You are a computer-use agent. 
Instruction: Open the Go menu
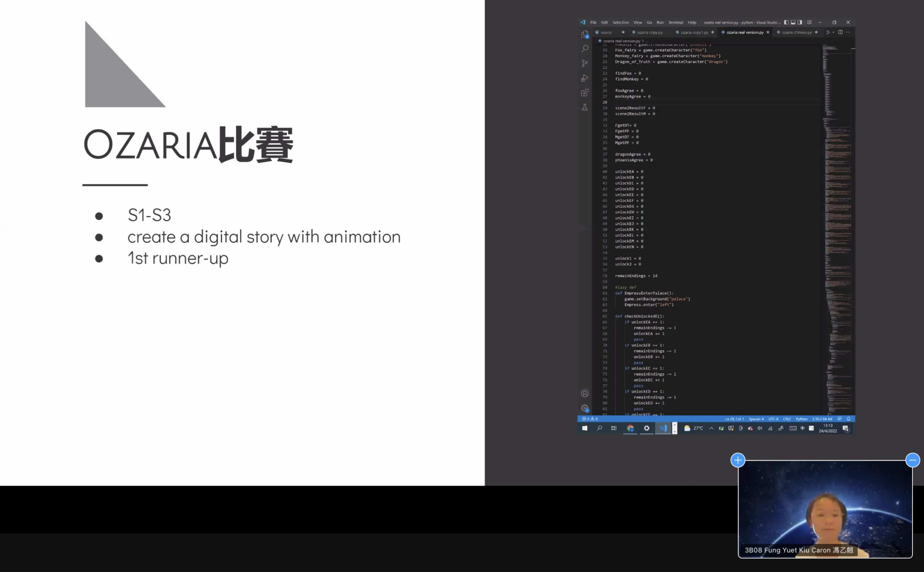pyautogui.click(x=649, y=22)
